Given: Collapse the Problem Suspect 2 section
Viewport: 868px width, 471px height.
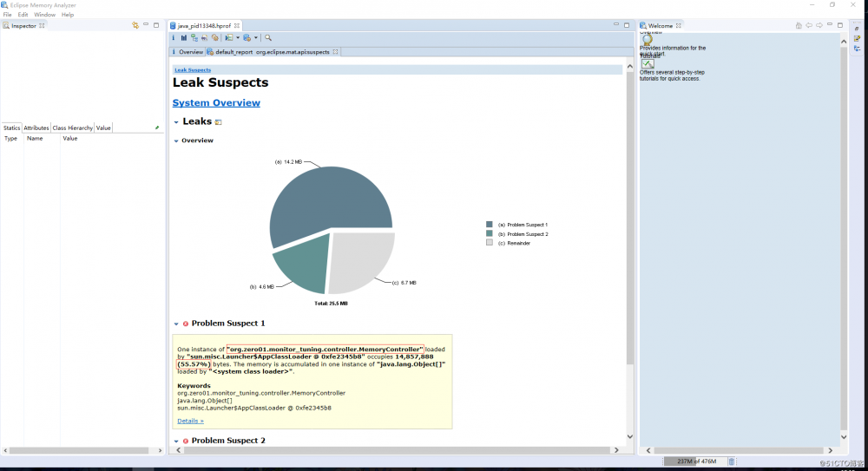Looking at the screenshot, I should [x=176, y=442].
